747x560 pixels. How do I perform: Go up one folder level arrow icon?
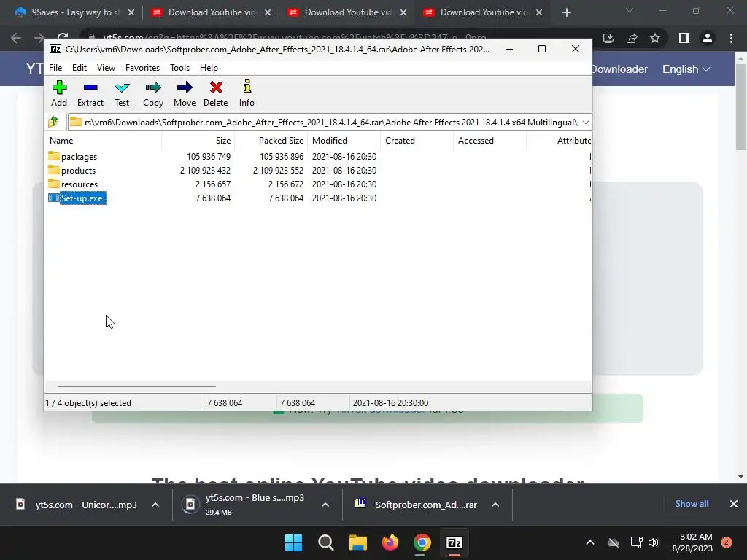click(53, 122)
